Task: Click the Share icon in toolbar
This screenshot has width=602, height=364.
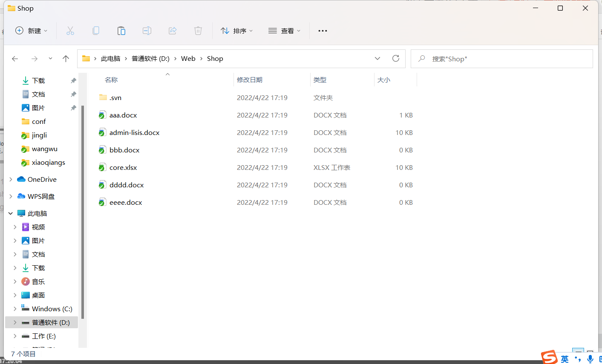Action: pos(173,31)
